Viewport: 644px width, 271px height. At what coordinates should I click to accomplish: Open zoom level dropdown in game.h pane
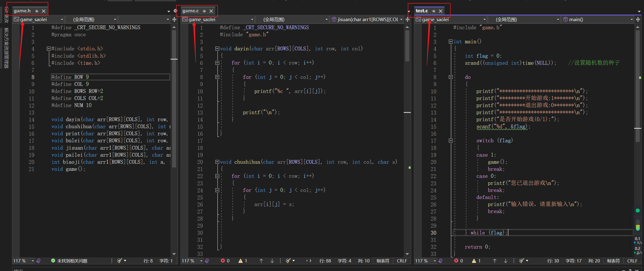(33, 261)
